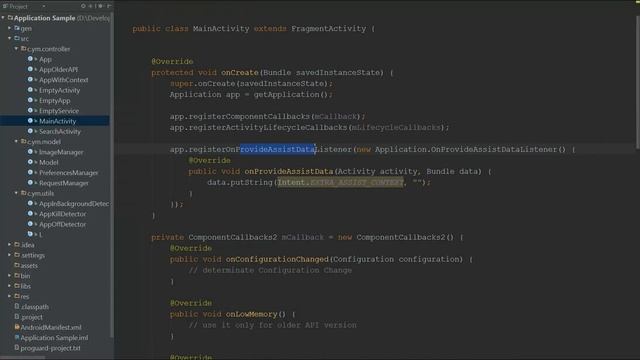Click the AppWithContext class icon
This screenshot has height=360, width=640.
point(30,80)
